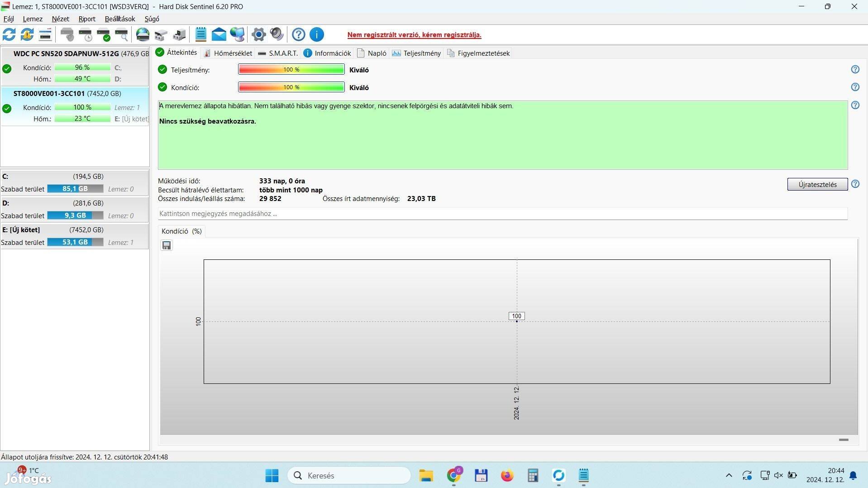Viewport: 868px width, 488px height.
Task: Open the Windows Start menu
Action: click(x=272, y=476)
